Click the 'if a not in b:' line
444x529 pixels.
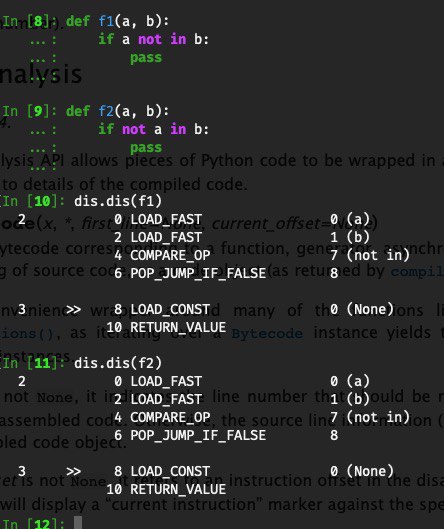[154, 39]
